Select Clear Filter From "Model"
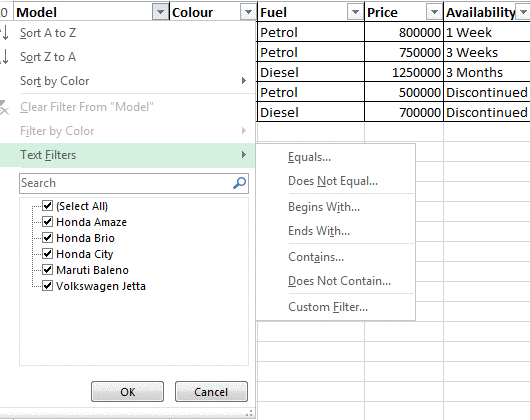Viewport: 530px width, 420px height. coord(127,107)
